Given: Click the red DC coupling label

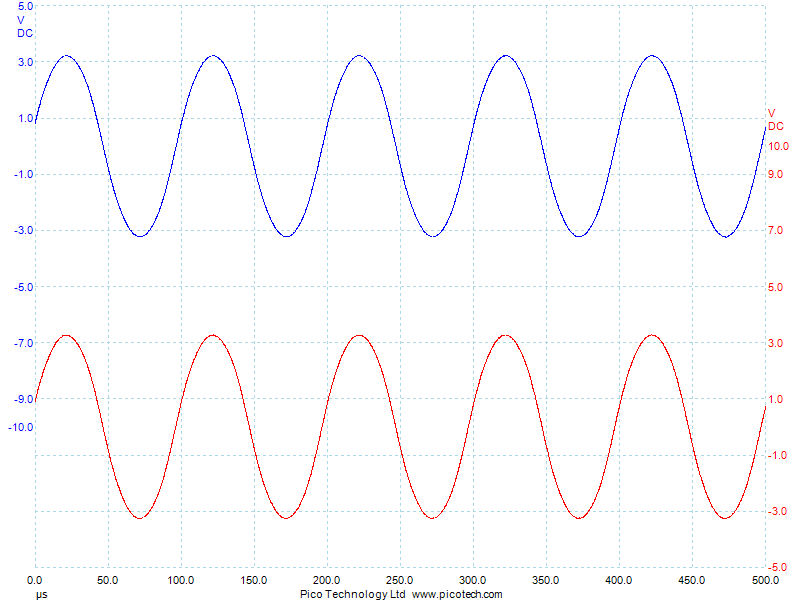Looking at the screenshot, I should [776, 127].
